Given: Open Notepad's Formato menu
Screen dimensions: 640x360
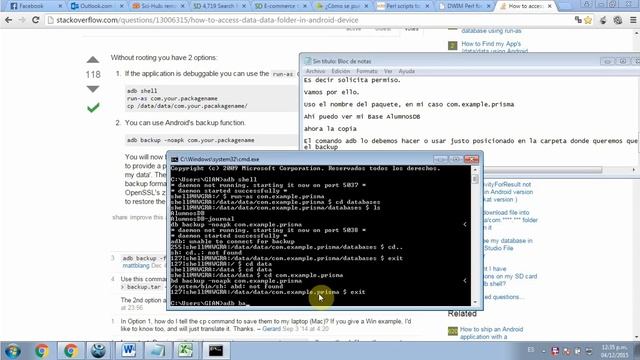Looking at the screenshot, I should pyautogui.click(x=367, y=71).
